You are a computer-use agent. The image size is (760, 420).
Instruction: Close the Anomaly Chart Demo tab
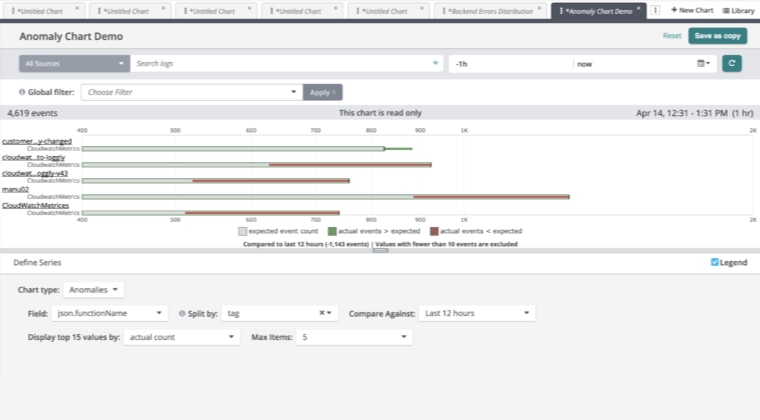[x=640, y=10]
